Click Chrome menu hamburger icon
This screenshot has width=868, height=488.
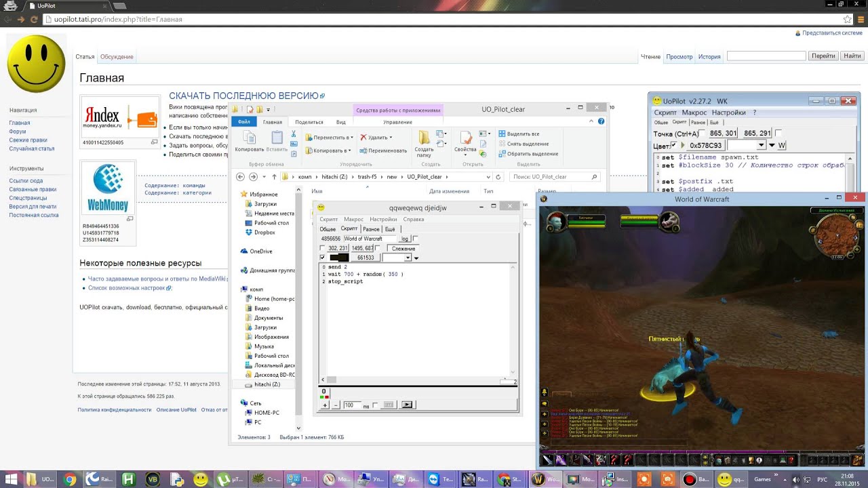pyautogui.click(x=859, y=20)
